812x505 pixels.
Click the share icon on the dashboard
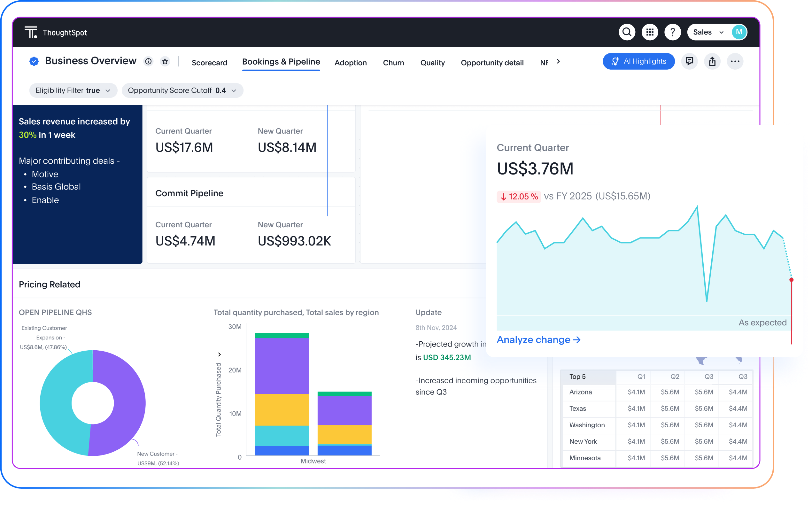712,61
